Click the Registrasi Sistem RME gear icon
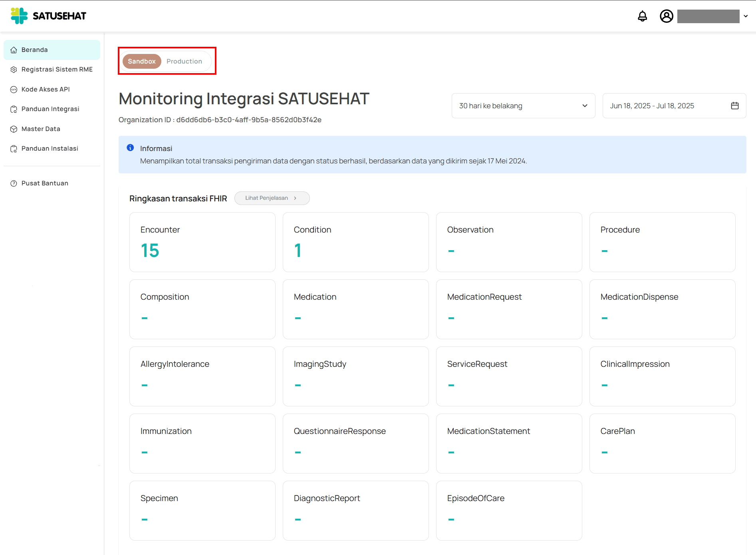The width and height of the screenshot is (756, 555). 14,69
